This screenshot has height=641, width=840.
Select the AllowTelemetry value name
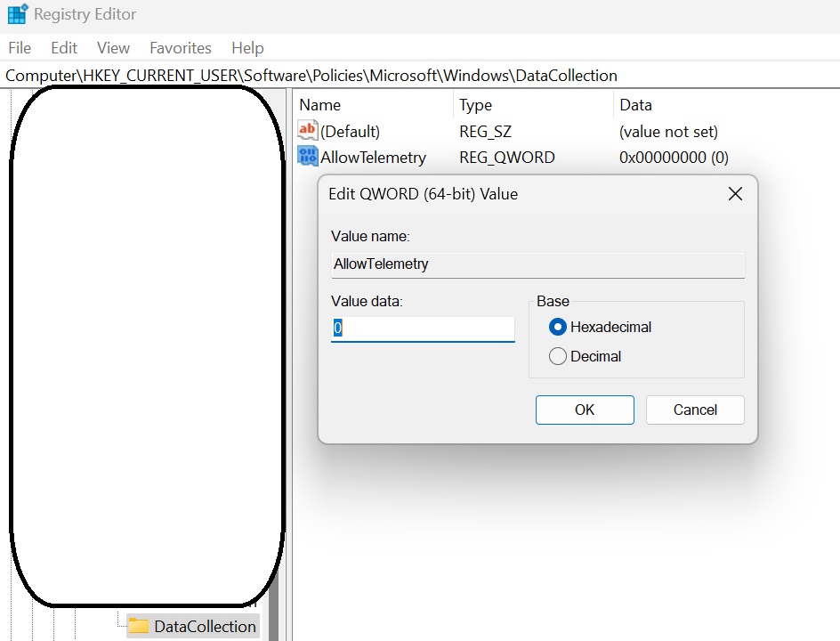coord(374,157)
